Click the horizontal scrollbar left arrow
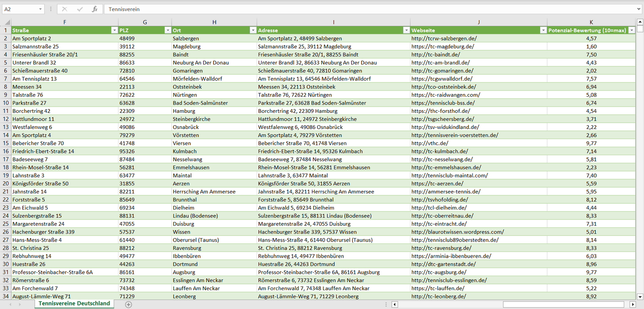 [395, 304]
